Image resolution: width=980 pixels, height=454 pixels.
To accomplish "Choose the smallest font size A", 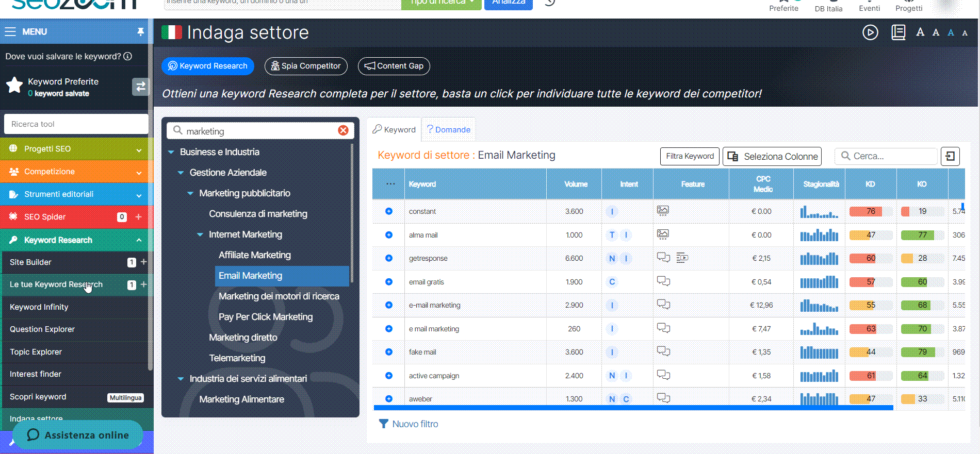I will [965, 33].
